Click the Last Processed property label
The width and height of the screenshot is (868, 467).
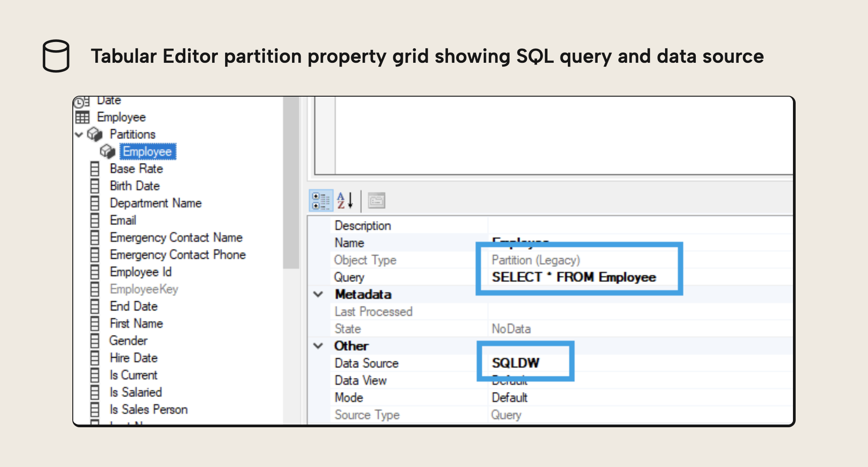pos(373,312)
